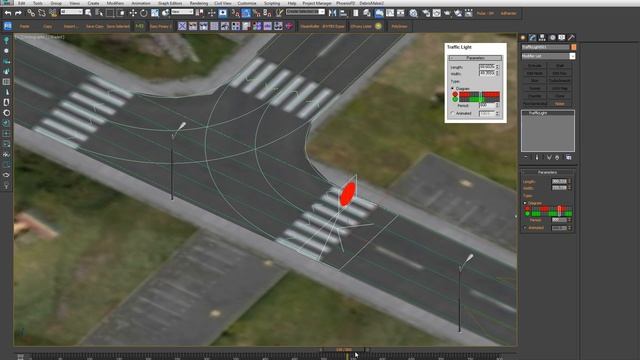Open the Material Editor icon
The width and height of the screenshot is (640, 360).
413,13
